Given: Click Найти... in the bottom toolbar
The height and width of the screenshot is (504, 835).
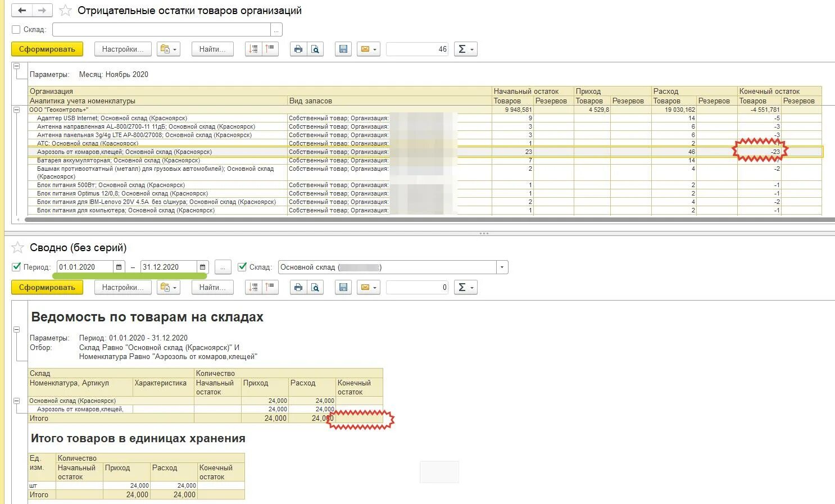Looking at the screenshot, I should tap(212, 287).
